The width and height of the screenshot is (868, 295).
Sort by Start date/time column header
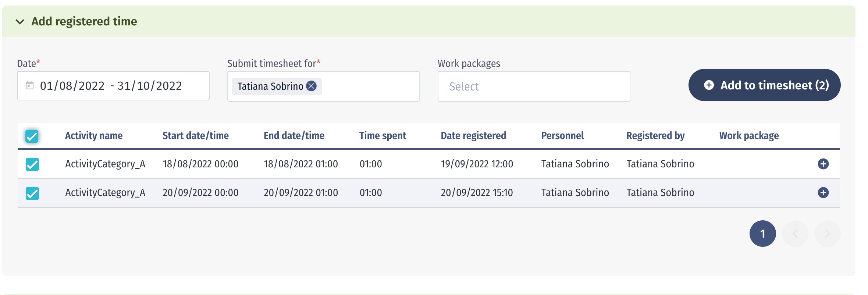tap(196, 136)
